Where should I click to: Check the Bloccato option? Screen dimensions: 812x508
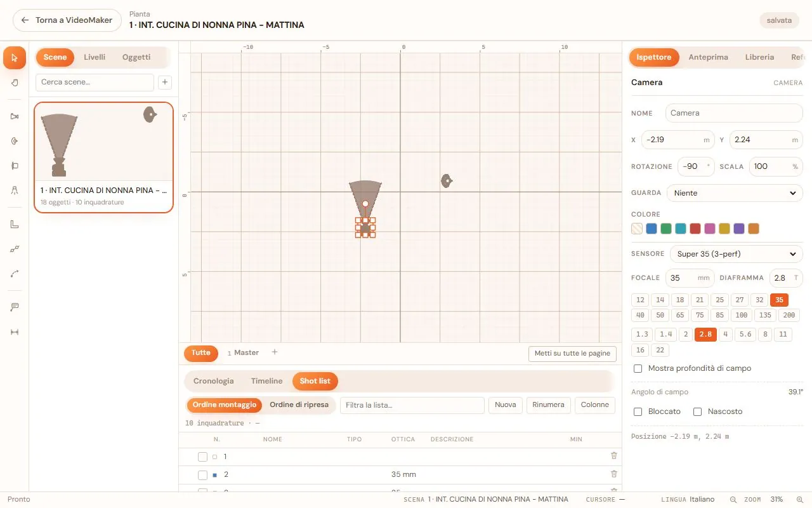[638, 411]
